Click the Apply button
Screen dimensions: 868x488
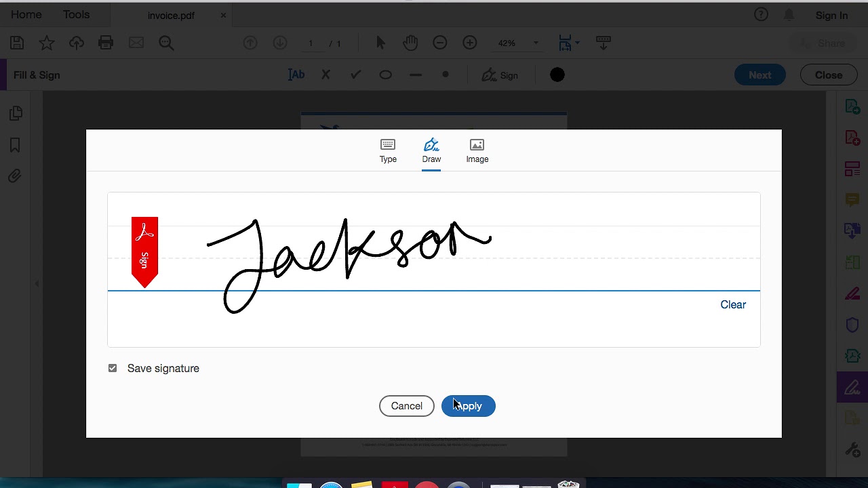469,406
